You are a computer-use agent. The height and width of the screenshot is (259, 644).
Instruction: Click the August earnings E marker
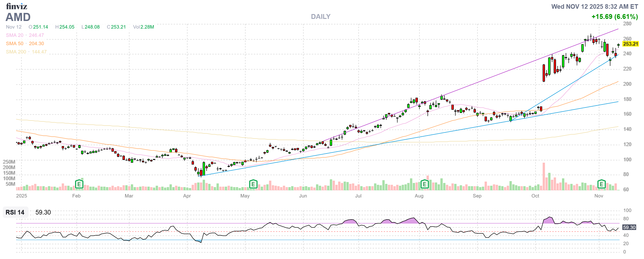(424, 184)
